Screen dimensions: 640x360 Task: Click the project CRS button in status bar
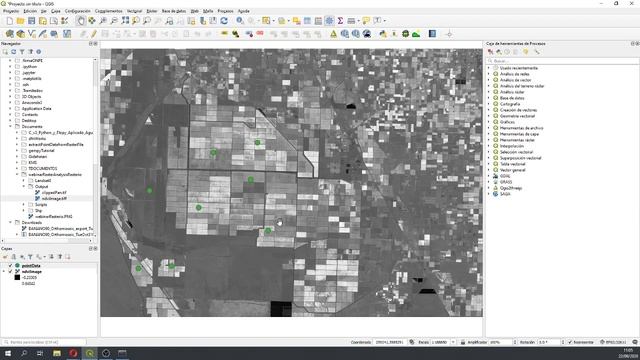pos(613,342)
